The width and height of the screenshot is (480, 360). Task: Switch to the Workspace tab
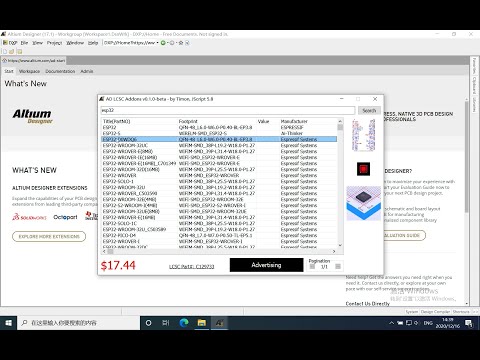point(29,71)
